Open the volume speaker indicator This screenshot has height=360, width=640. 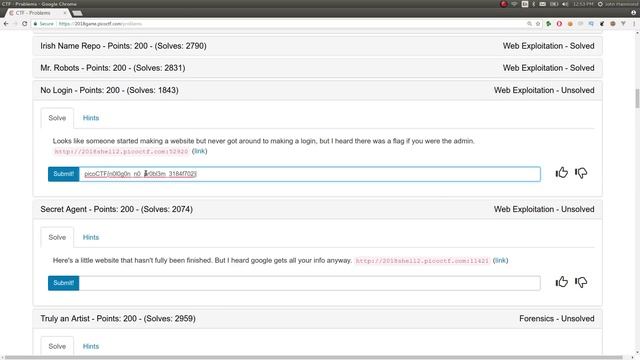coord(565,4)
